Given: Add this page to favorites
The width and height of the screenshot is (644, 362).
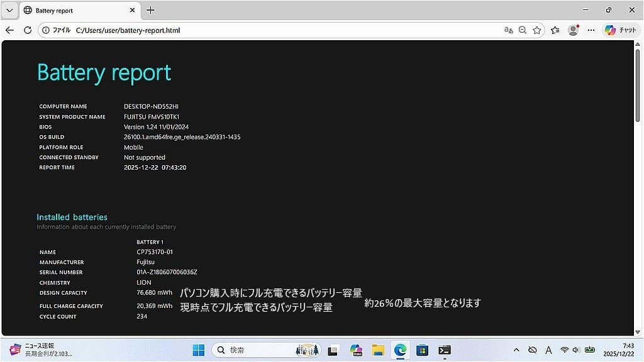Looking at the screenshot, I should coord(536,30).
